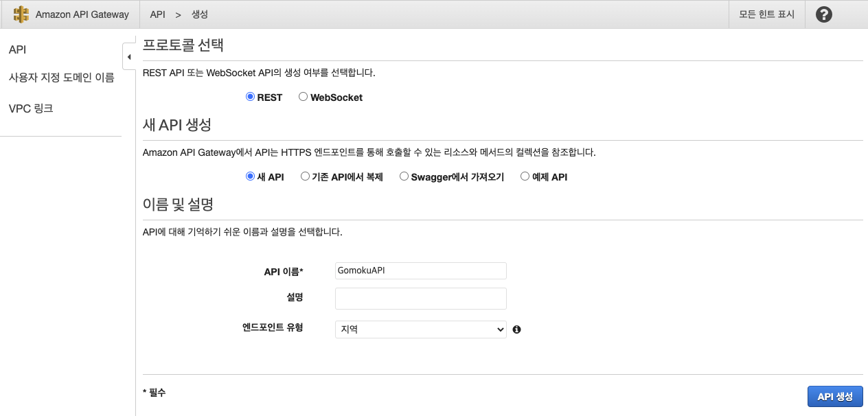The width and height of the screenshot is (868, 416).
Task: Focus the 설명 description field
Action: click(x=421, y=299)
